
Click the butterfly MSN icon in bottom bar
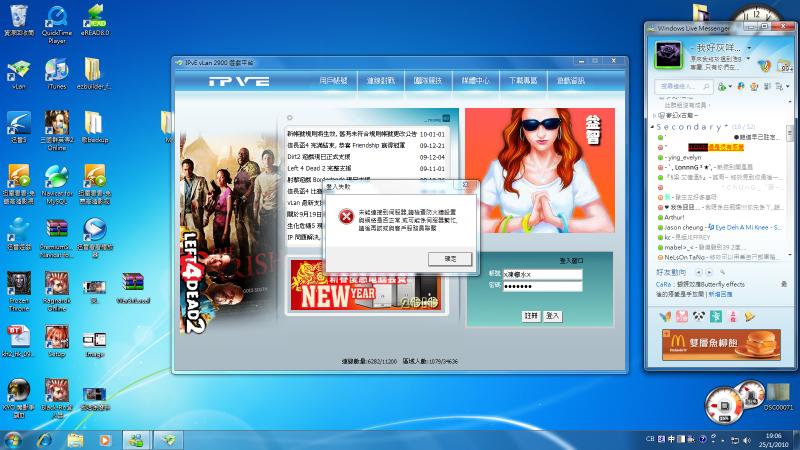click(x=665, y=316)
